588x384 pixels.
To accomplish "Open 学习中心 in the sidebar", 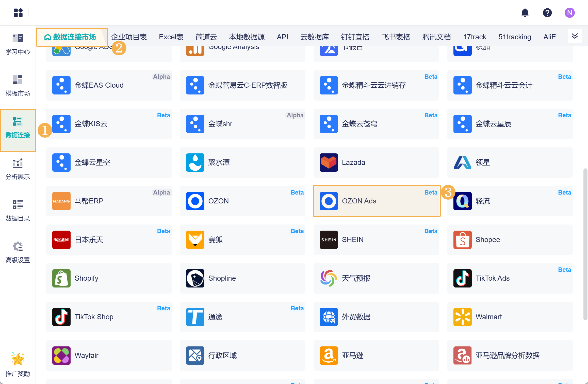I will point(18,45).
